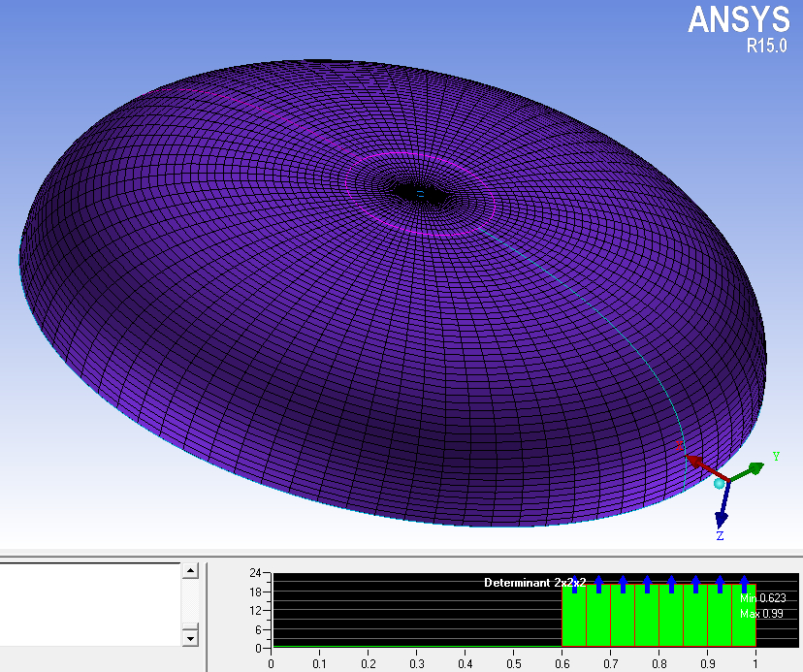The image size is (803, 672).
Task: Click the 24 label on the histogram's vertical axis
Action: (255, 573)
